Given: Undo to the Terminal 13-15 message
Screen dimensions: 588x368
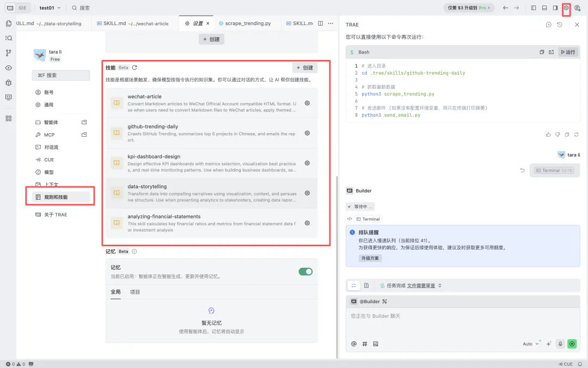Looking at the screenshot, I should [x=522, y=170].
